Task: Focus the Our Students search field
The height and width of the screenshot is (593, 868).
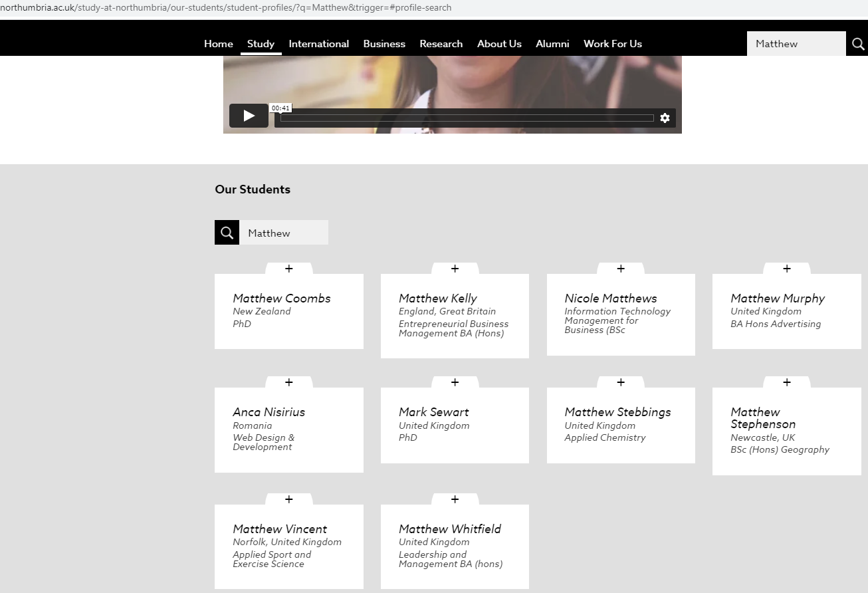Action: click(284, 233)
